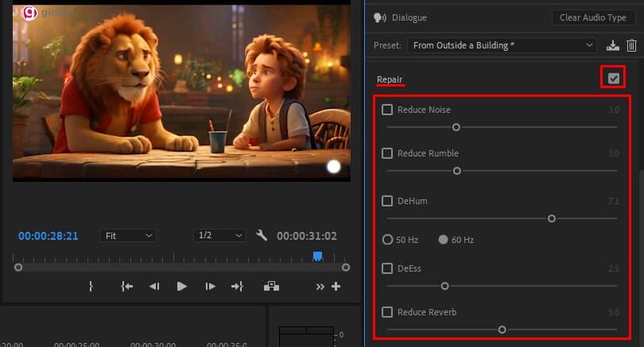Open the button editor plus icon
The image size is (644, 347).
coord(336,287)
